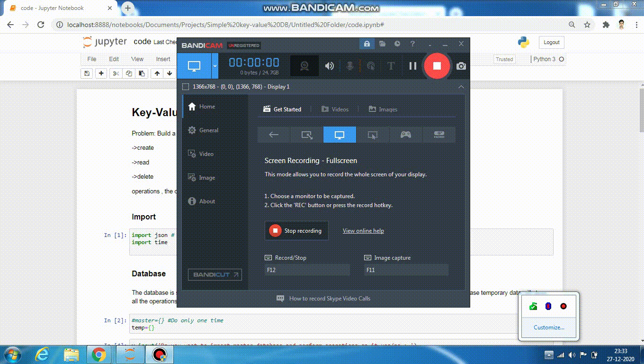Save the notebook with the floppy icon
The height and width of the screenshot is (364, 644).
click(x=87, y=73)
